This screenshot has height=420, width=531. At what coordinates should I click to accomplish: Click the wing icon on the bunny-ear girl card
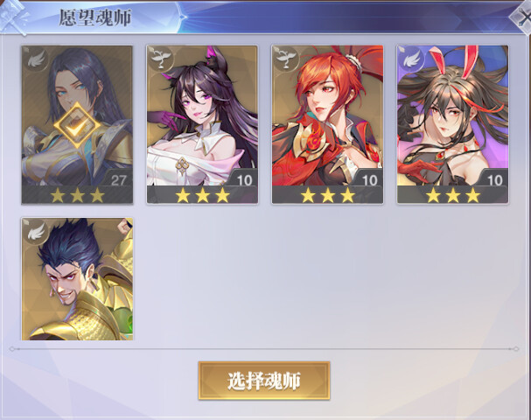411,59
